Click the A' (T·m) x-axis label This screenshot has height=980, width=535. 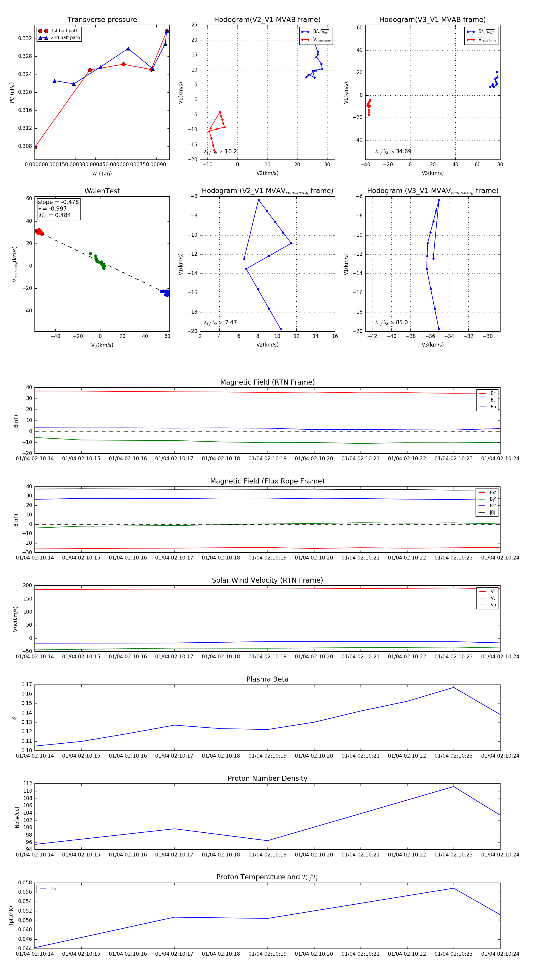102,173
